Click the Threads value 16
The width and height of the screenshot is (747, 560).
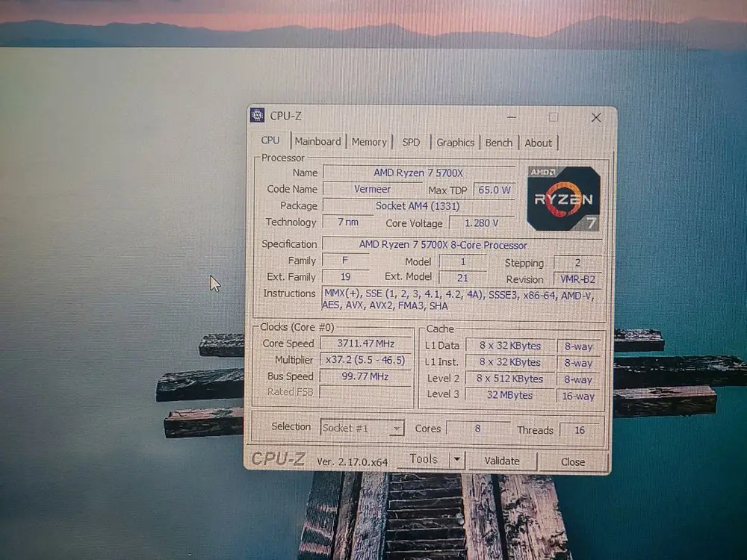coord(580,430)
